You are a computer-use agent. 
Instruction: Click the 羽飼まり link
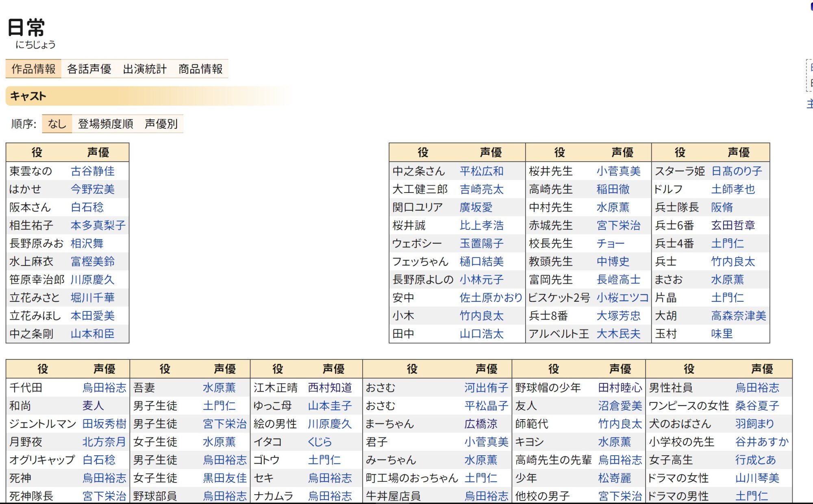[x=754, y=424]
